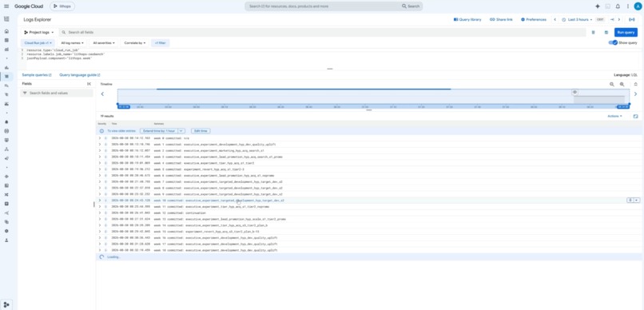Click the top resource search bar

pyautogui.click(x=334, y=6)
